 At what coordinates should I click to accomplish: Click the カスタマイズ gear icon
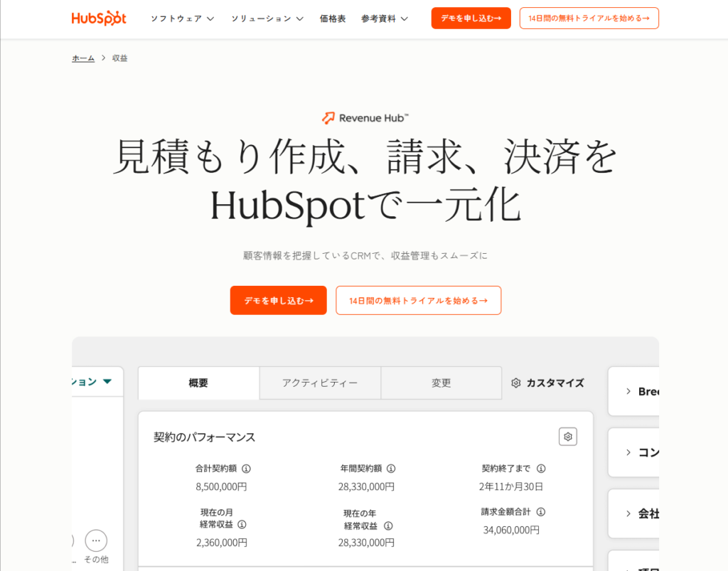click(x=516, y=383)
